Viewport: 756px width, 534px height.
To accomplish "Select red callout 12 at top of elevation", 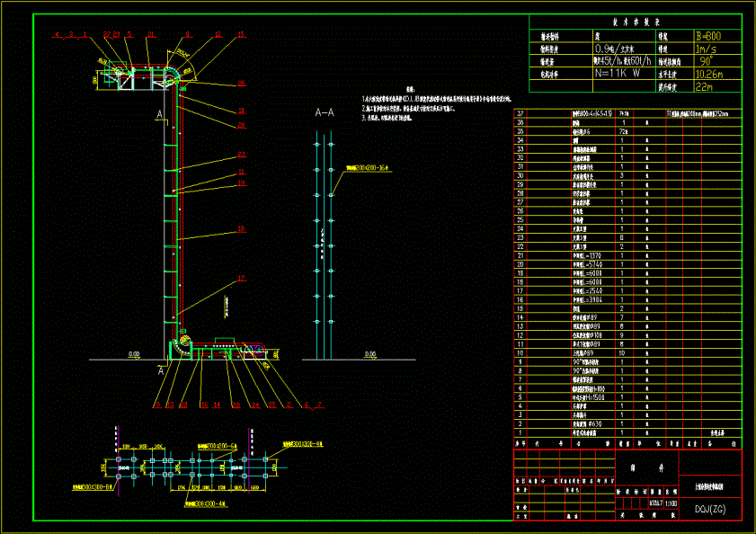I will point(218,35).
